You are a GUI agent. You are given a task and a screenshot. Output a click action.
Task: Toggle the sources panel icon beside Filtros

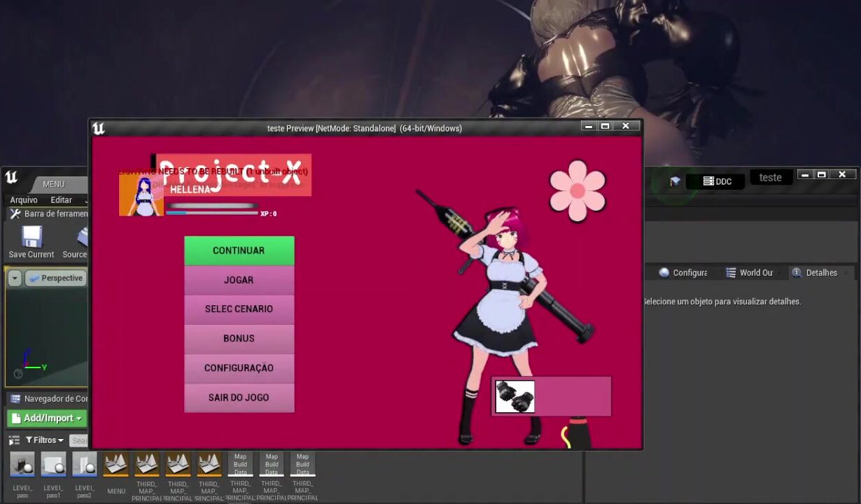click(x=14, y=440)
